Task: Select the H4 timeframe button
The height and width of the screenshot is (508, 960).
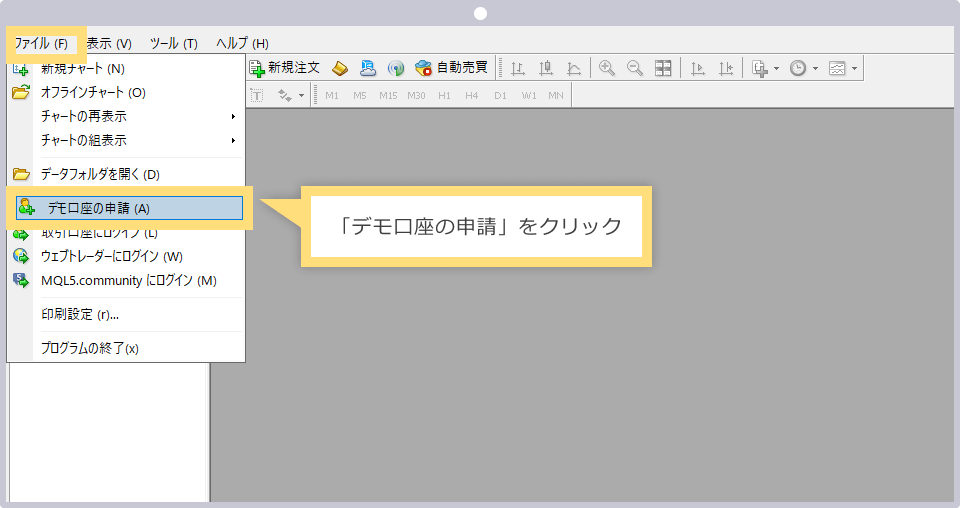Action: pyautogui.click(x=471, y=95)
